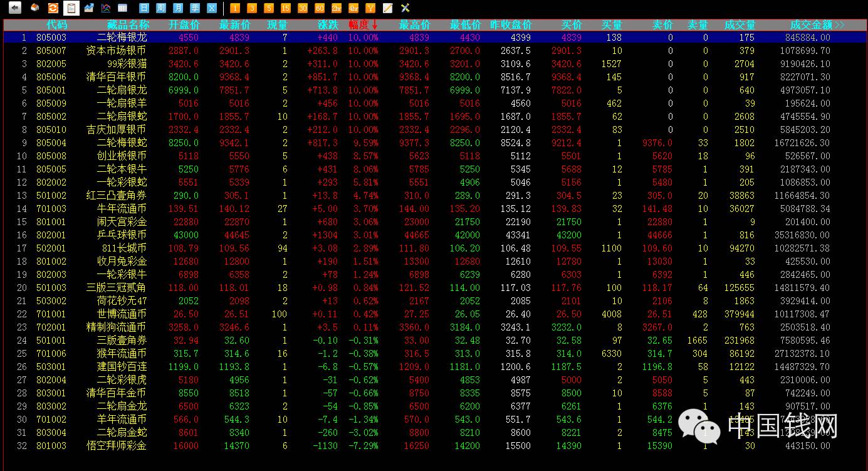Select the 30-minute interval icon

[303, 8]
